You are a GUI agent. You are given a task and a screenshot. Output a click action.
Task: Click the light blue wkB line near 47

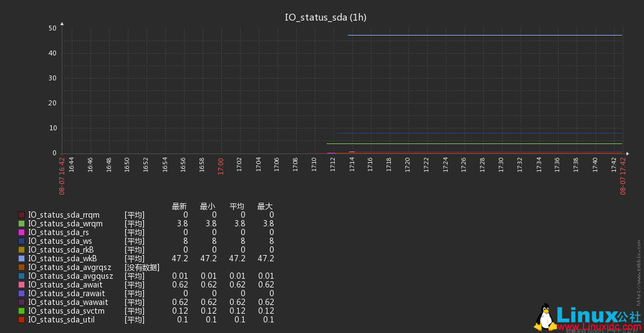tap(485, 36)
